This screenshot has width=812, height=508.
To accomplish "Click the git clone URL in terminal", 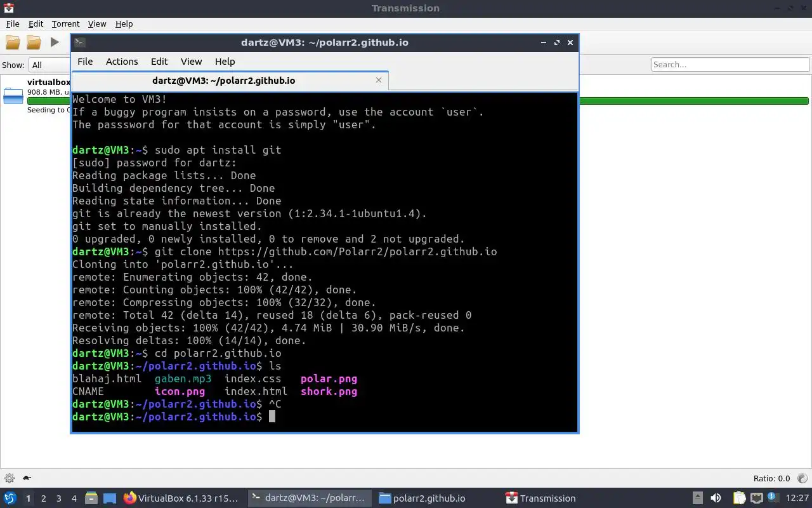I will point(357,251).
